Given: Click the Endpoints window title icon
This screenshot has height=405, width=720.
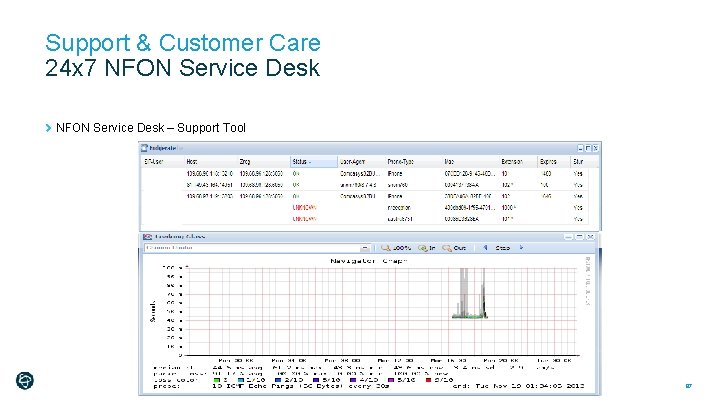Looking at the screenshot, I should click(x=144, y=148).
